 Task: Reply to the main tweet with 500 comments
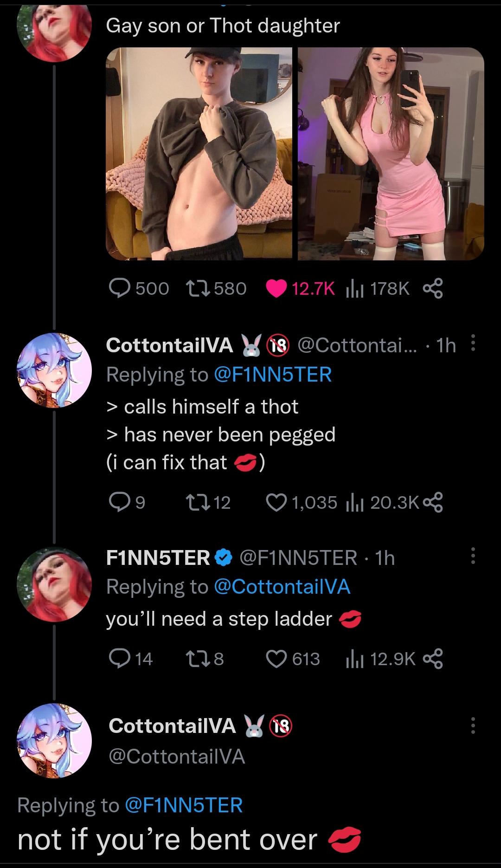[x=120, y=289]
